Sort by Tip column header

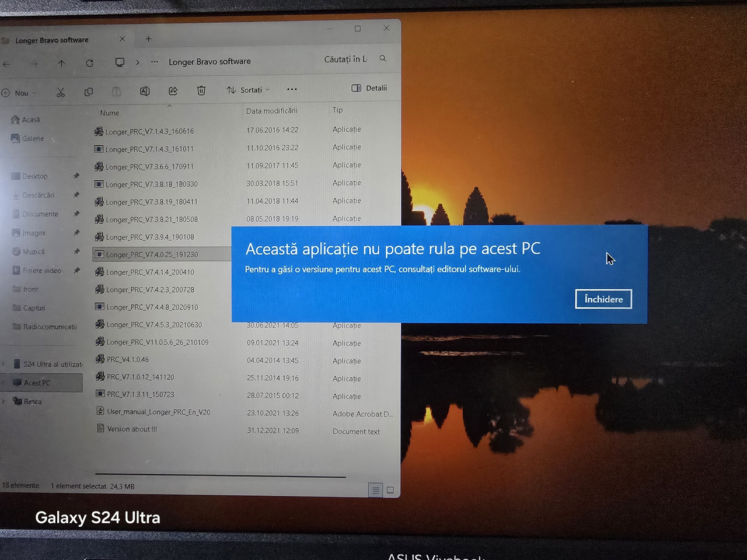[x=337, y=110]
